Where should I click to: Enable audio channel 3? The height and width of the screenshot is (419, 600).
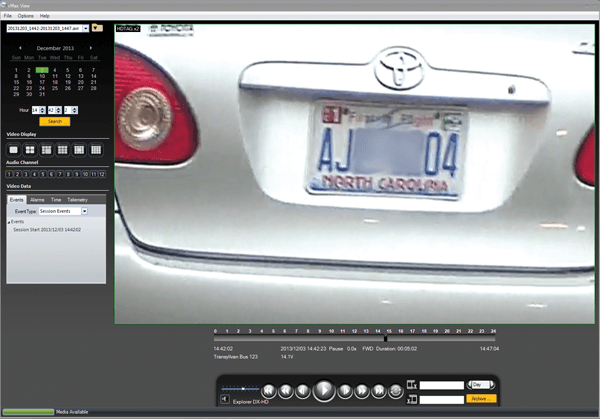(26, 174)
